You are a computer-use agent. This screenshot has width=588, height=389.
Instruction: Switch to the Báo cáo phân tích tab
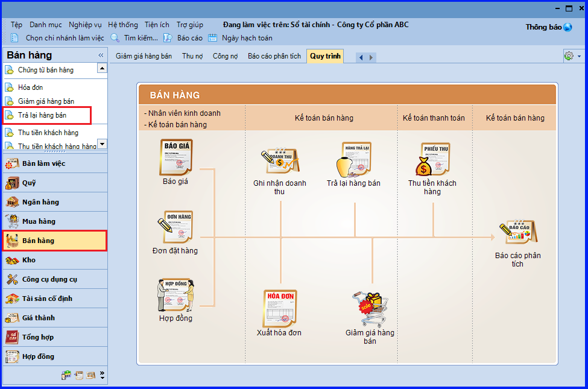point(274,56)
